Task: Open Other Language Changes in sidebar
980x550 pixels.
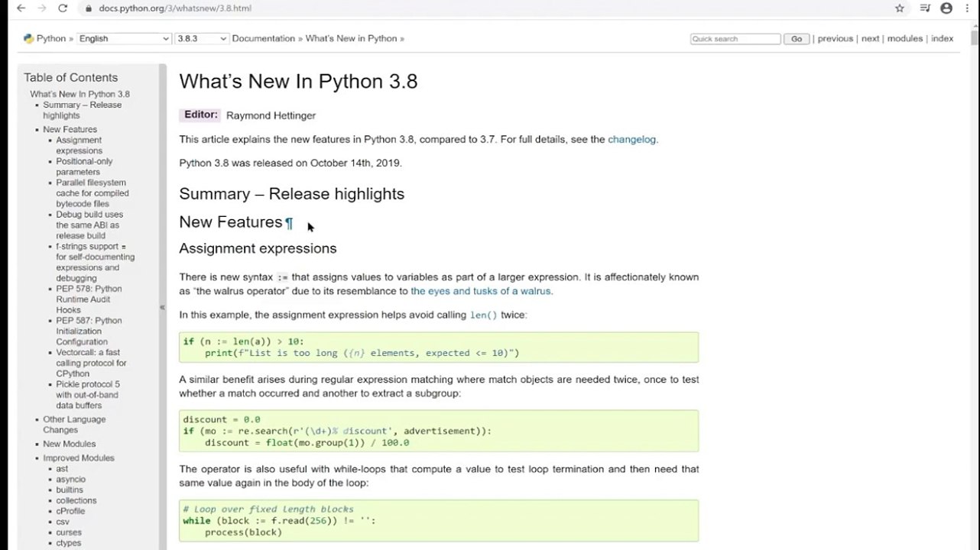Action: click(x=74, y=425)
